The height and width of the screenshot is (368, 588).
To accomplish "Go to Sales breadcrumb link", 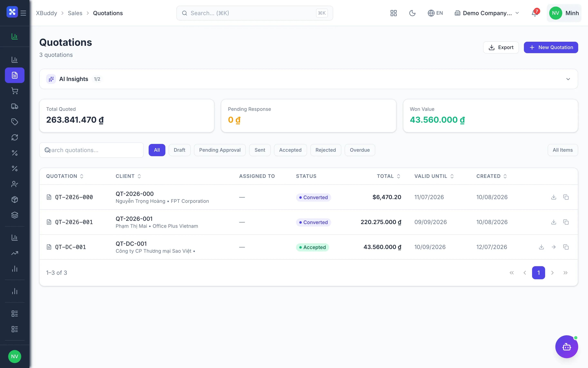I will coord(75,13).
